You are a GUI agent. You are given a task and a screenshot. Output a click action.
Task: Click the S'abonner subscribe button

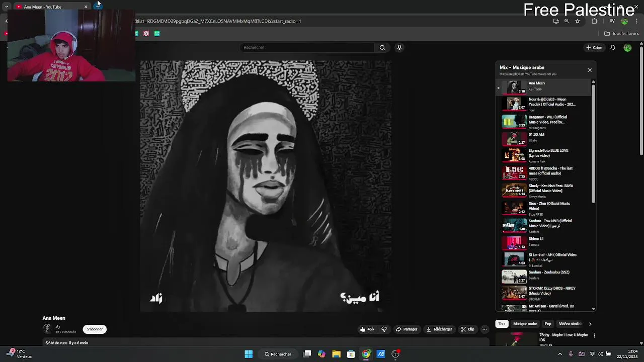95,329
